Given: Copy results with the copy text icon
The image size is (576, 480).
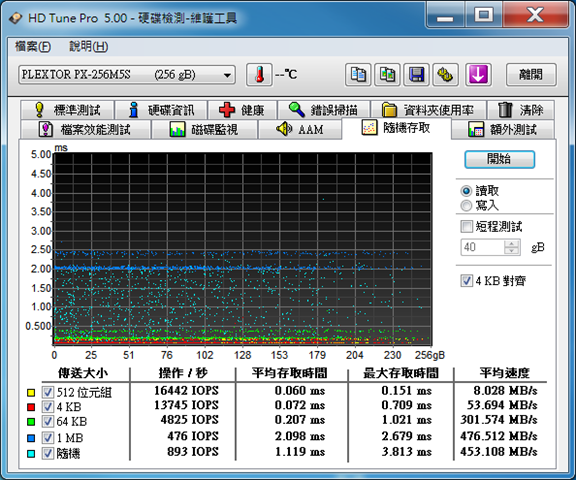Looking at the screenshot, I should 358,75.
